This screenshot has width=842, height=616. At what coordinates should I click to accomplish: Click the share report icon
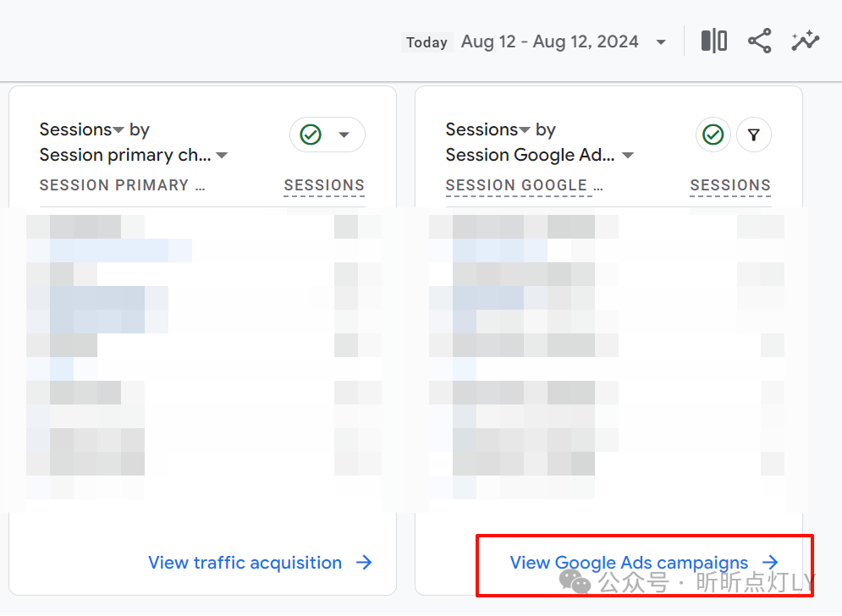[759, 41]
